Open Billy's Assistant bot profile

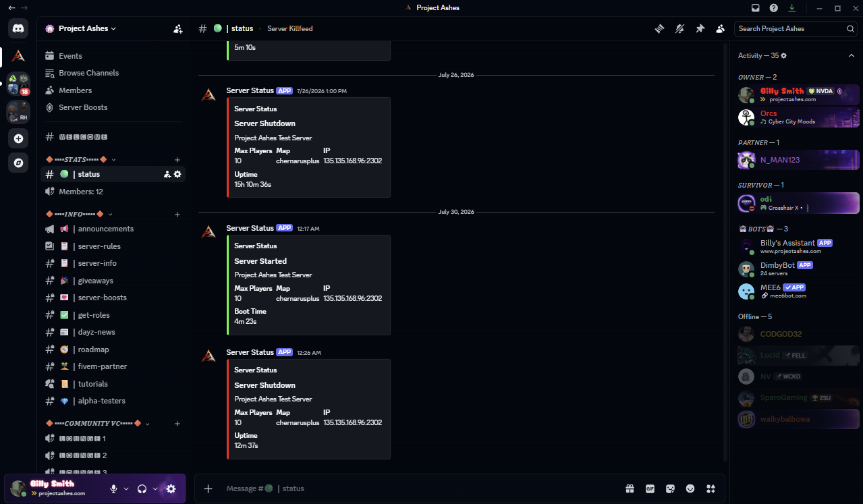pos(798,246)
